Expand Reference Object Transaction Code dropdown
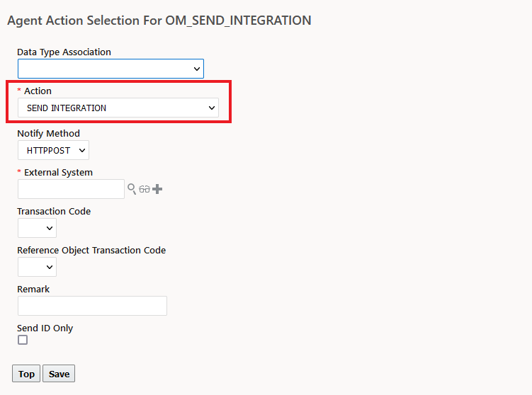The width and height of the screenshot is (532, 395). 37,267
